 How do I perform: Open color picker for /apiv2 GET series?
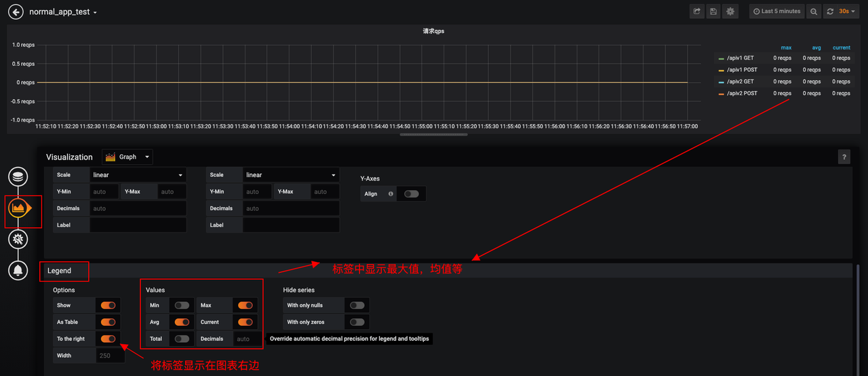722,81
